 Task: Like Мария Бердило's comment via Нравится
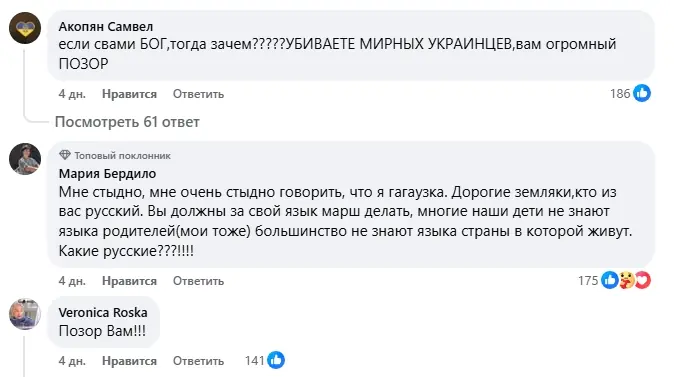(129, 281)
